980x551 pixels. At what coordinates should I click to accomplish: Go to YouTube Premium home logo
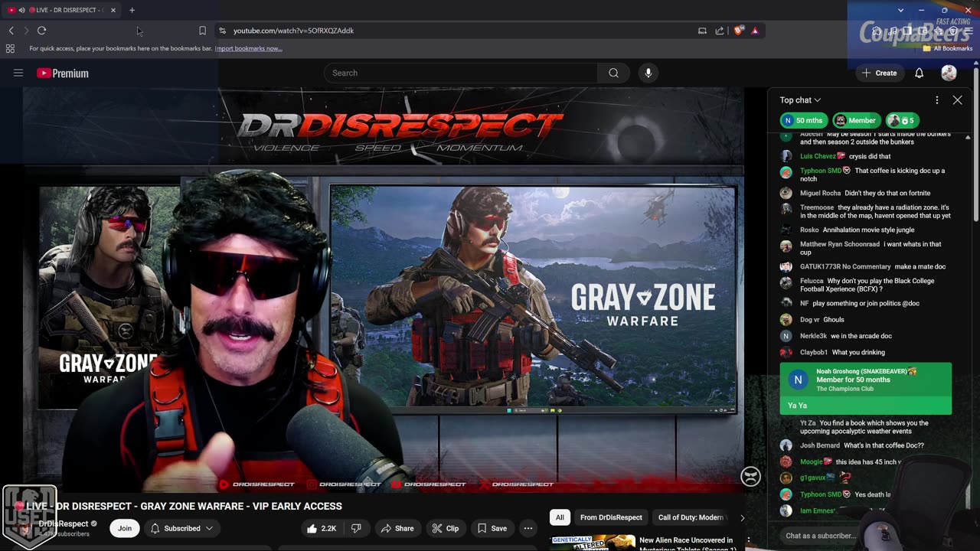pos(63,73)
